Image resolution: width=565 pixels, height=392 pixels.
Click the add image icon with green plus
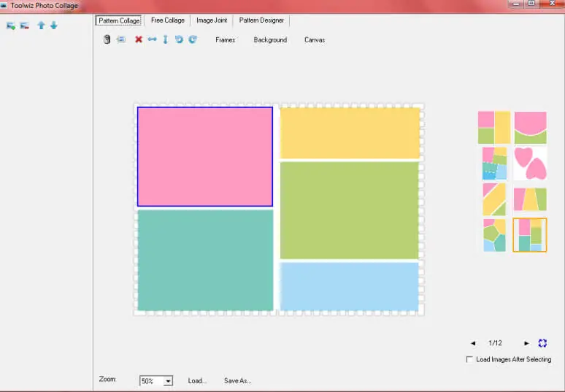[x=11, y=26]
